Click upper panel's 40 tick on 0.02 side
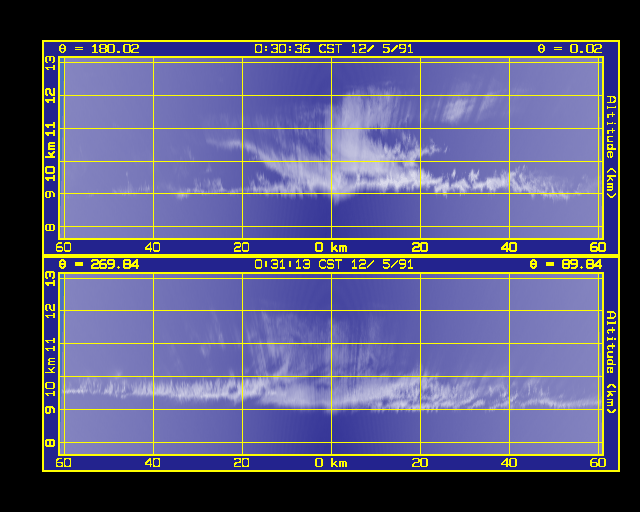The image size is (640, 512). tap(509, 247)
